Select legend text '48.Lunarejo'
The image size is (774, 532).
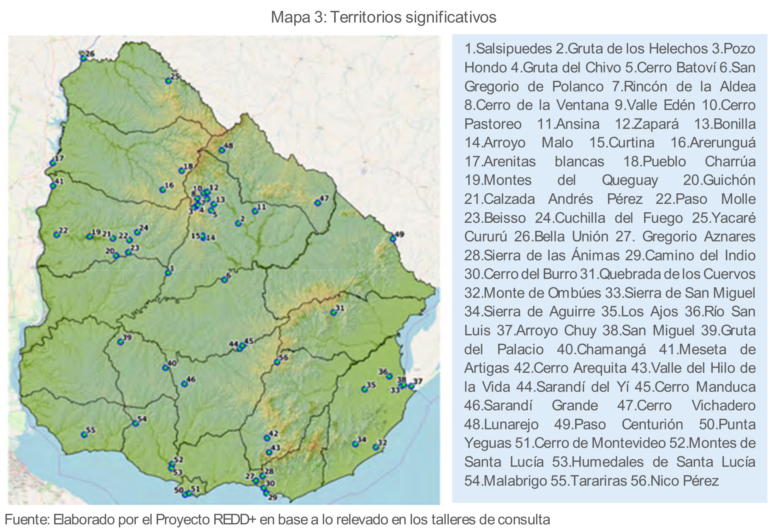501,424
